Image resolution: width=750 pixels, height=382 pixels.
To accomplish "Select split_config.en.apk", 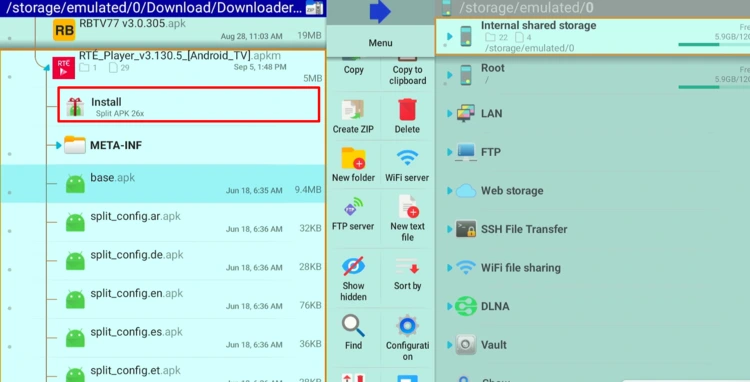I will (163, 299).
